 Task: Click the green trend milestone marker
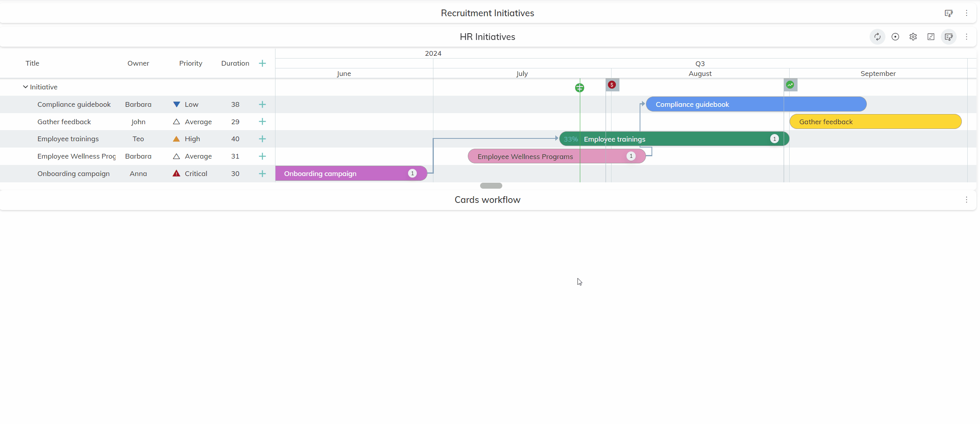[x=790, y=85]
